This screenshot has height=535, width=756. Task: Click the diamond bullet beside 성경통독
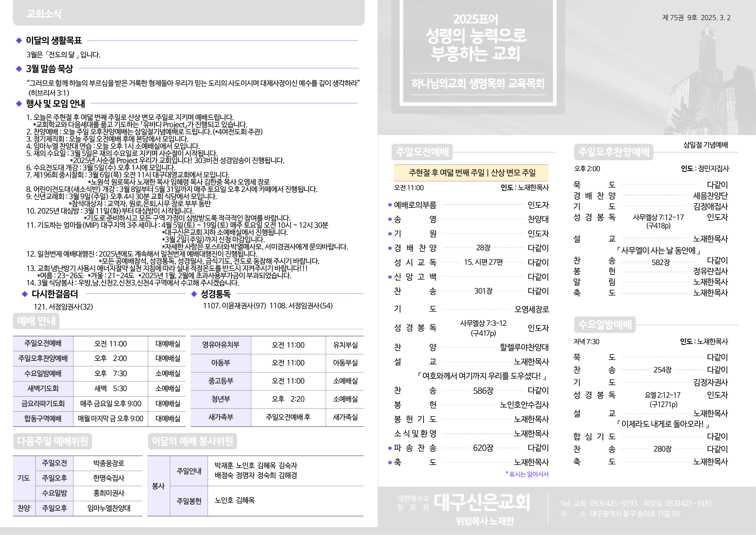click(194, 294)
